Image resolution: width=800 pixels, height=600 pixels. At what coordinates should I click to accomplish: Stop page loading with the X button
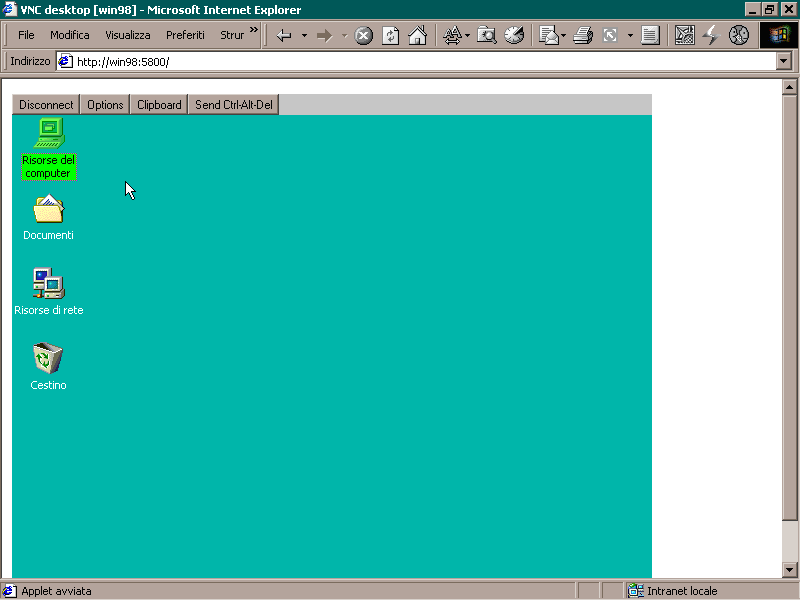(x=363, y=35)
